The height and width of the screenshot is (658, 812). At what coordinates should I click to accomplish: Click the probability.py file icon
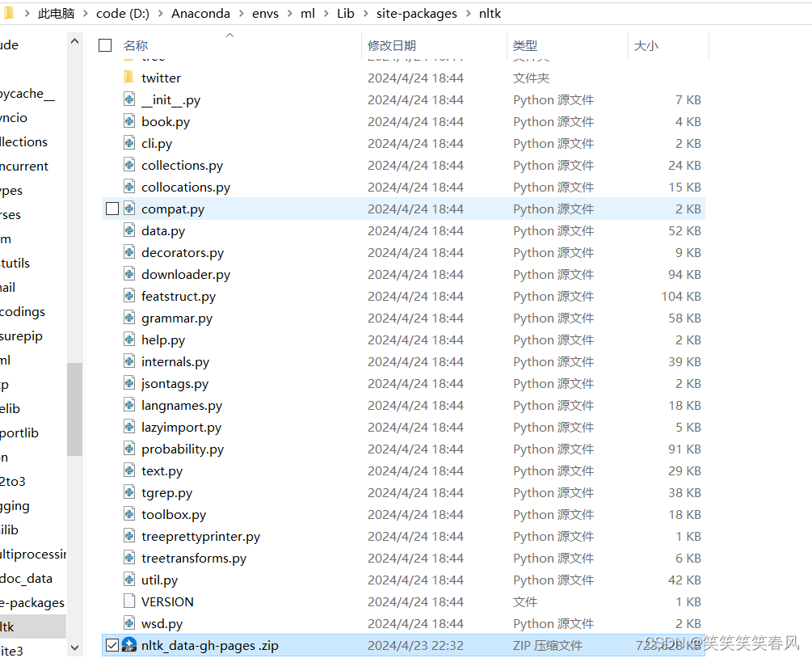(x=129, y=448)
